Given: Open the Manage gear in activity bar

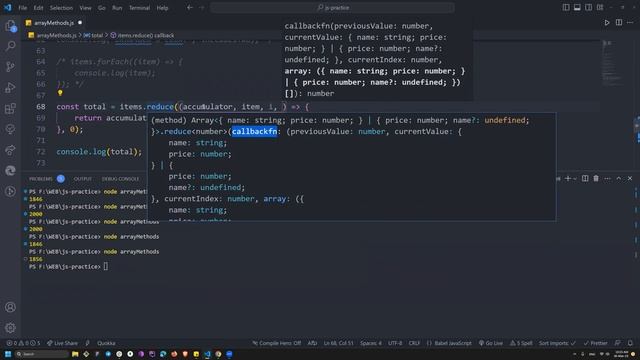Looking at the screenshot, I should point(10,327).
